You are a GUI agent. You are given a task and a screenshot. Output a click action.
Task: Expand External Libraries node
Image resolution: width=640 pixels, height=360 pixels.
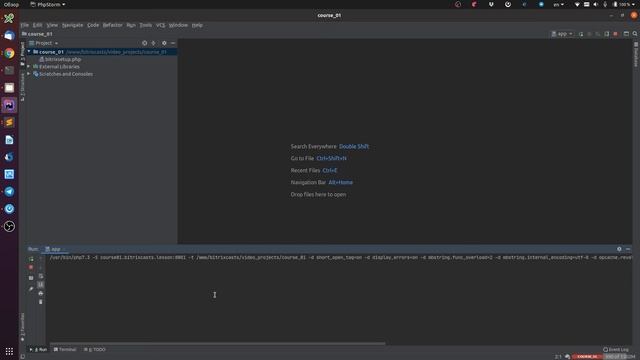pos(29,67)
